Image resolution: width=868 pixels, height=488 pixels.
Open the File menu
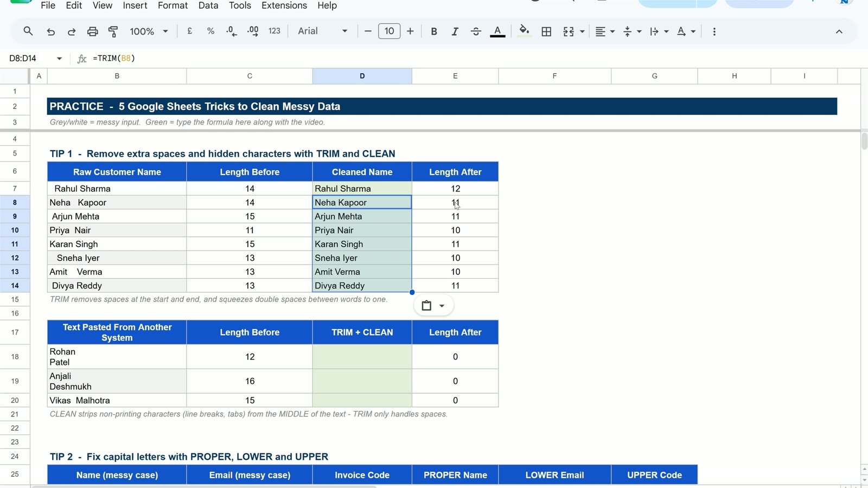(48, 5)
